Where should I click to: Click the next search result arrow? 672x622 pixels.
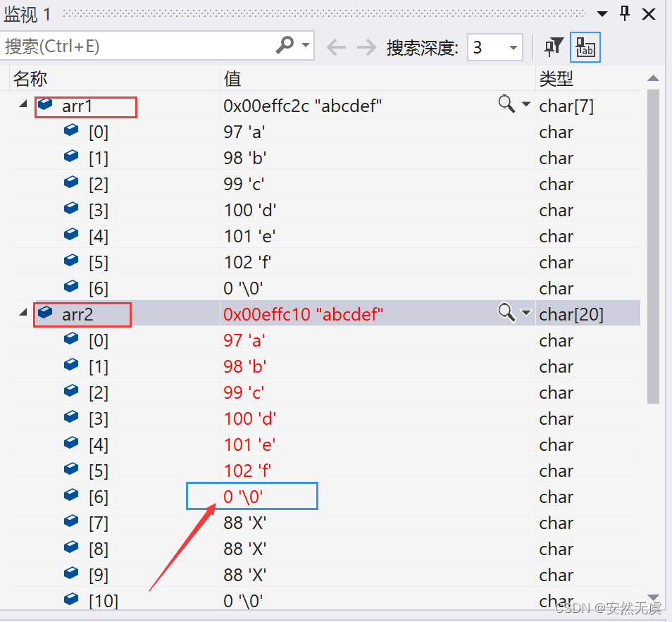tap(366, 47)
